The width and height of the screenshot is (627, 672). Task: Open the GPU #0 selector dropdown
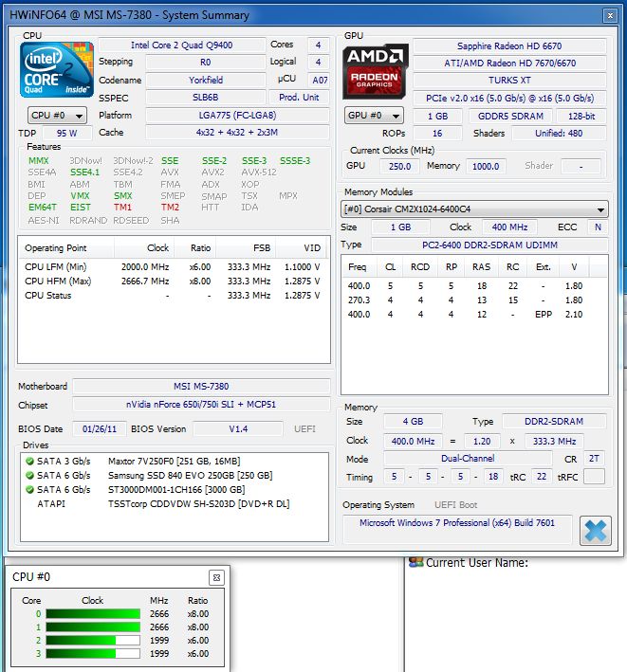(374, 116)
